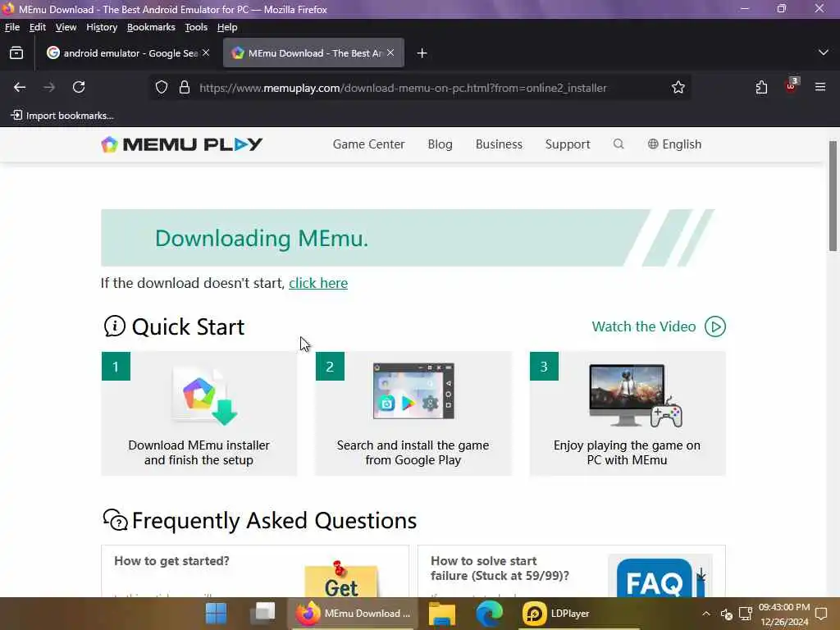Open the Game Center page
Screen dimensions: 840x630
pos(368,144)
